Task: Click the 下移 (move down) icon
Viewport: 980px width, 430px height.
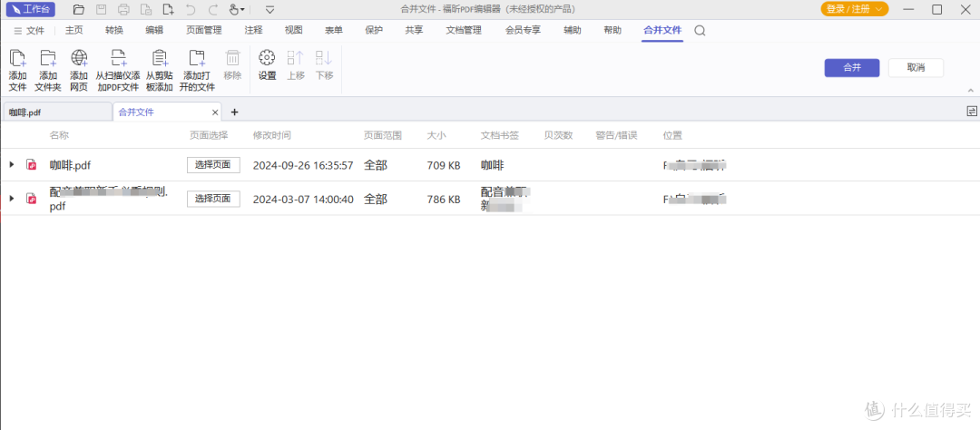Action: point(324,58)
